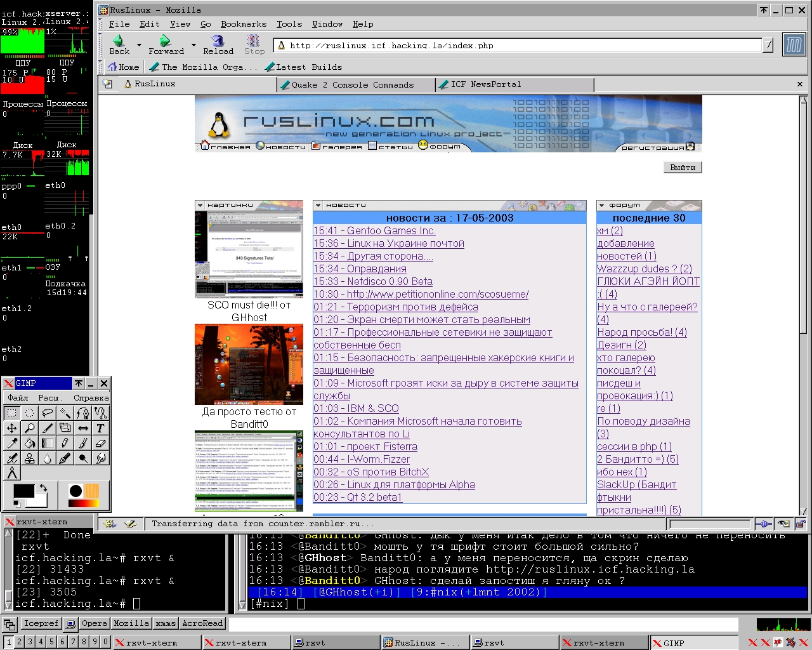The height and width of the screenshot is (650, 812).
Task: Open the Bookmarks menu in Mozilla
Action: coord(244,24)
